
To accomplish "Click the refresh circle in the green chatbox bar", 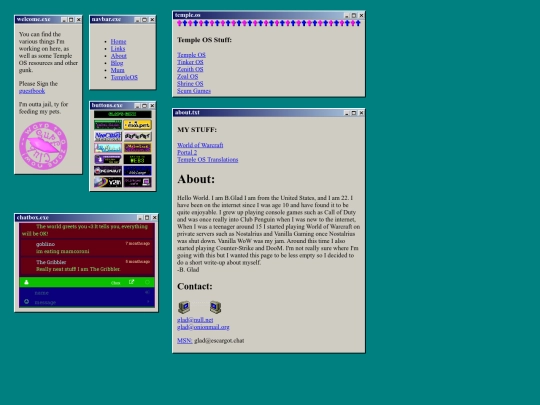I will tap(147, 282).
